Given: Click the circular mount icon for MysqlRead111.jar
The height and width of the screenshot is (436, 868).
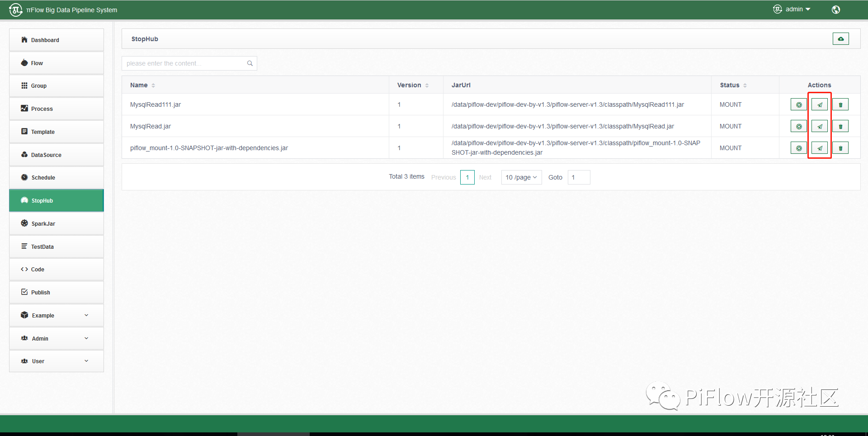Looking at the screenshot, I should [798, 104].
